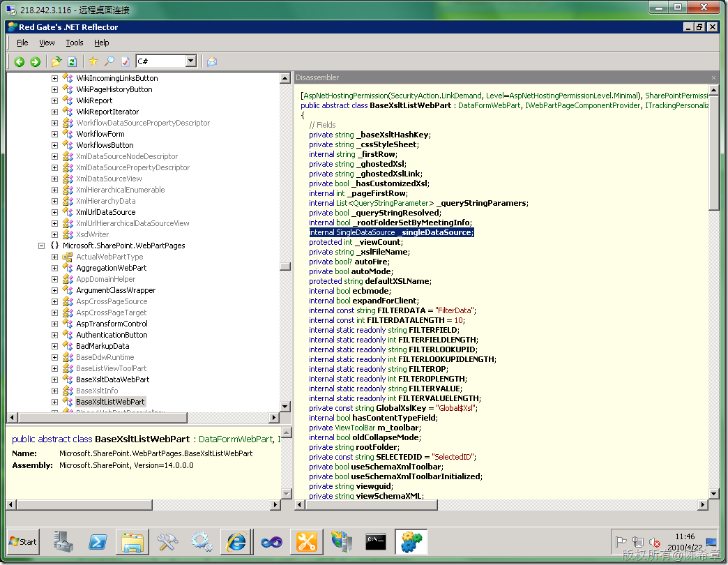The width and height of the screenshot is (728, 565).
Task: Select the WikiReport class icon
Action: click(x=68, y=100)
